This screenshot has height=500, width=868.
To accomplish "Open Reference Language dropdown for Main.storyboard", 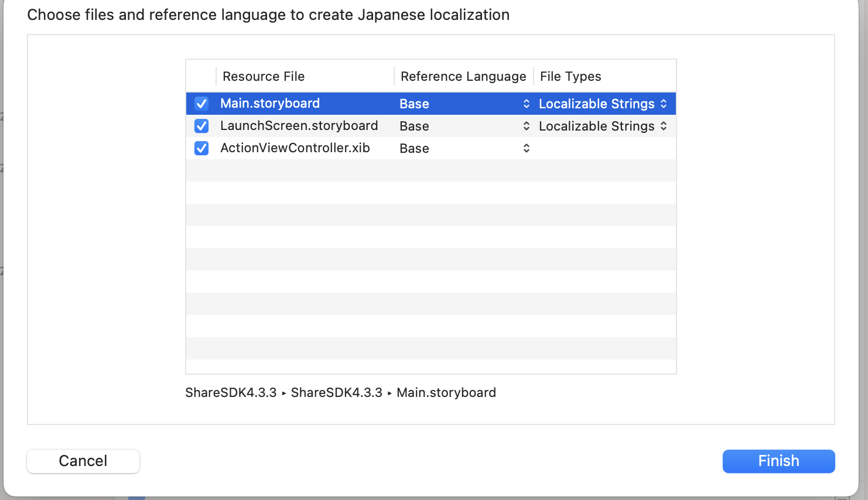I will [x=464, y=104].
